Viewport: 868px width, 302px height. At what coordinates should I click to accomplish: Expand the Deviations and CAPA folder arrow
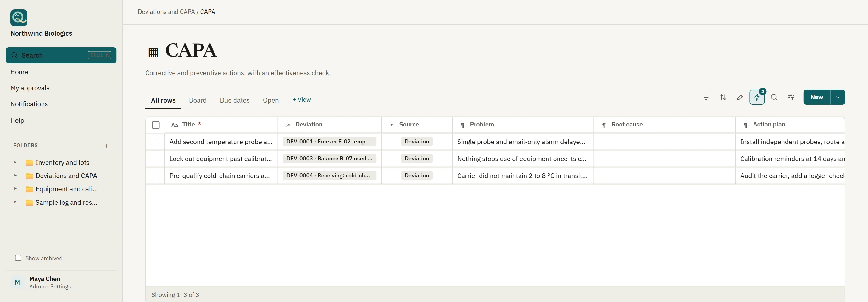click(x=15, y=175)
